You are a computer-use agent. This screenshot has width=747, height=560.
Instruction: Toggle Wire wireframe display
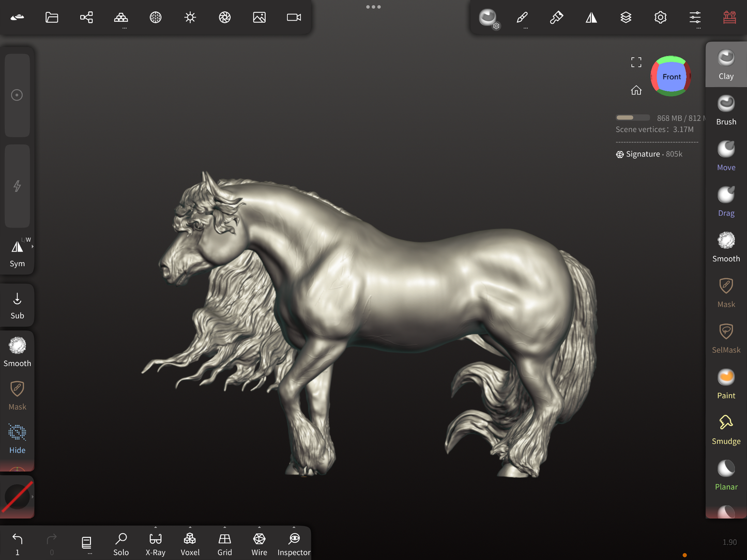click(259, 543)
